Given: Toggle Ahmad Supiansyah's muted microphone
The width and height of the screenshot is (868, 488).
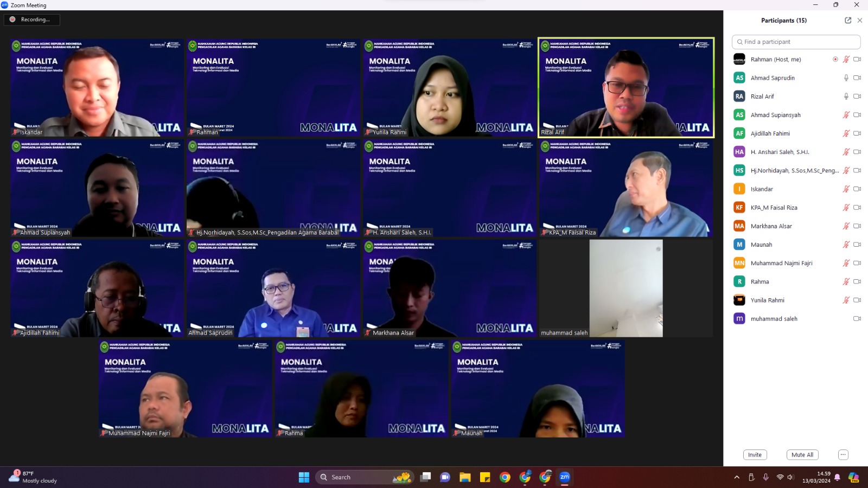Looking at the screenshot, I should tap(846, 115).
